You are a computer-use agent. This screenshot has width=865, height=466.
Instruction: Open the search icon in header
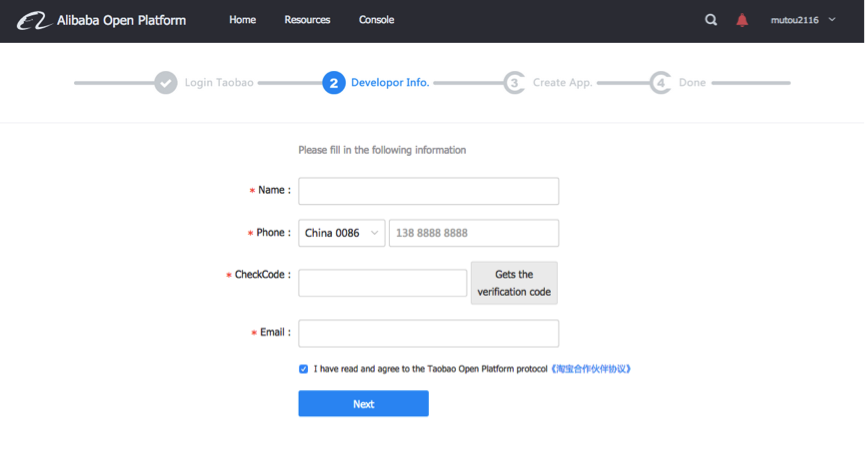(711, 20)
